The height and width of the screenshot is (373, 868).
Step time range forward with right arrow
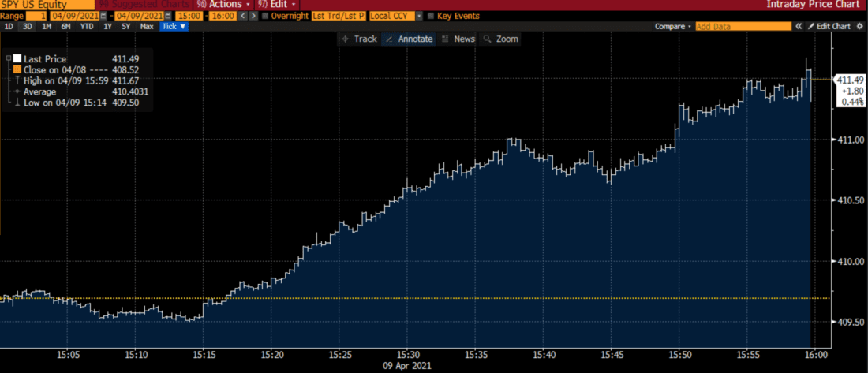(x=253, y=16)
